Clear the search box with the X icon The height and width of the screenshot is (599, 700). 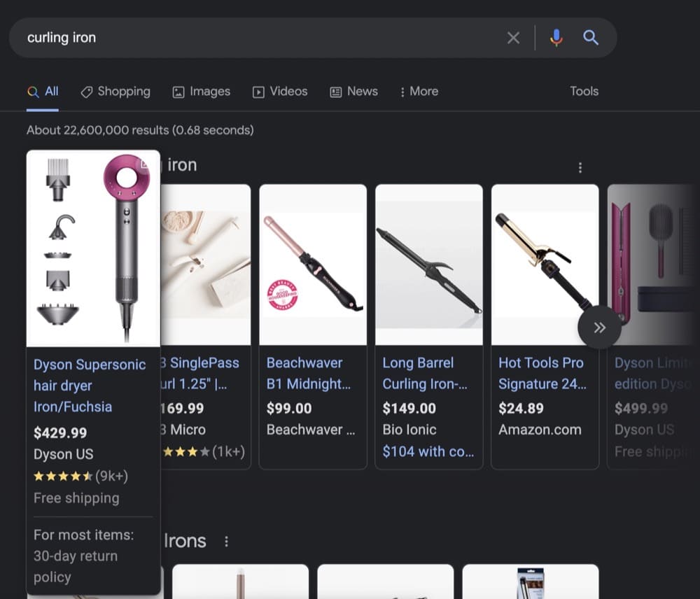pos(513,38)
